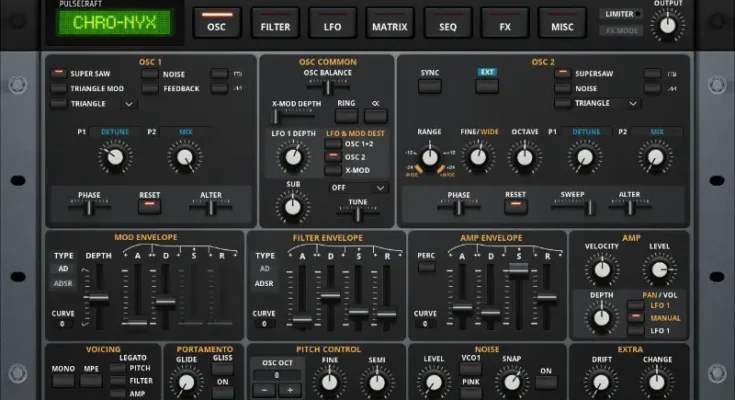Toggle the Limiter indicator light
The width and height of the screenshot is (735, 400).
pos(637,14)
